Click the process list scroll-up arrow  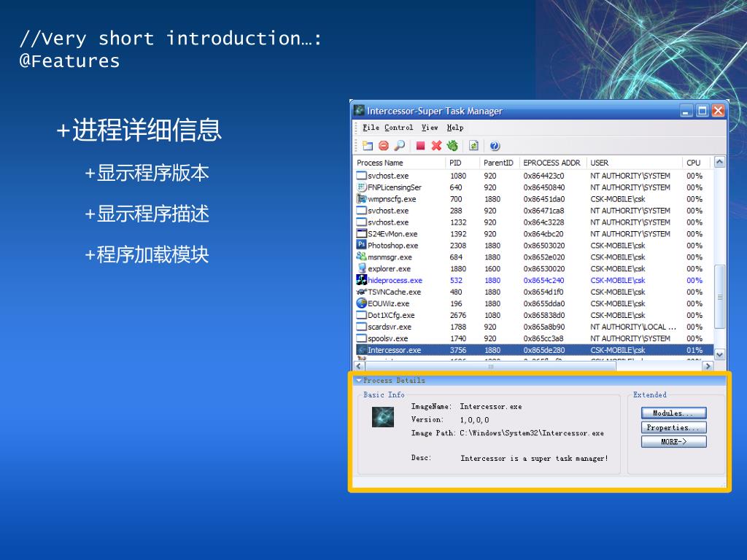[719, 163]
